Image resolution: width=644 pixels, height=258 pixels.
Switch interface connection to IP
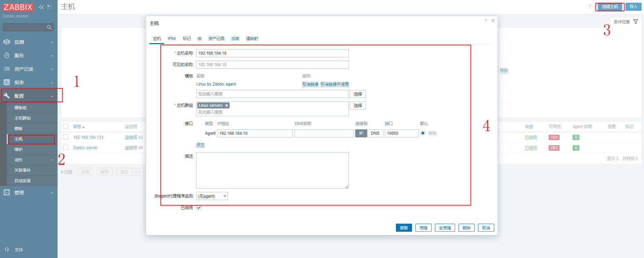coord(361,133)
